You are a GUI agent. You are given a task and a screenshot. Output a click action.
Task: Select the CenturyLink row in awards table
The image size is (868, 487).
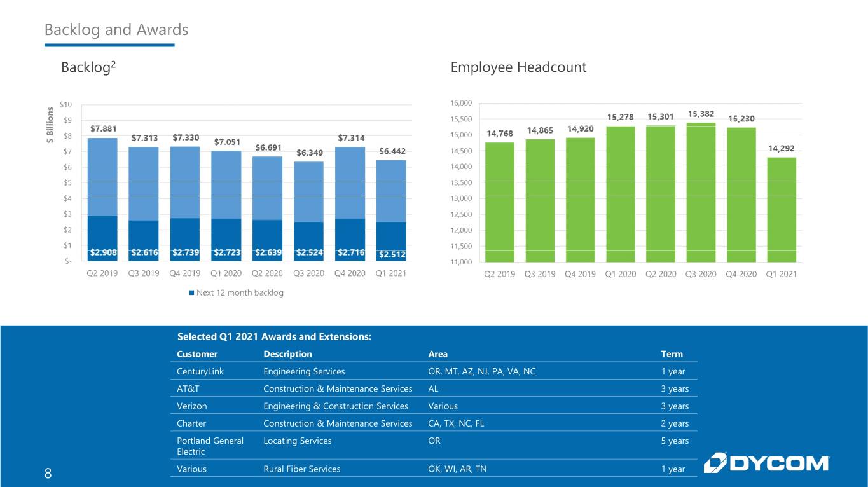(434, 371)
